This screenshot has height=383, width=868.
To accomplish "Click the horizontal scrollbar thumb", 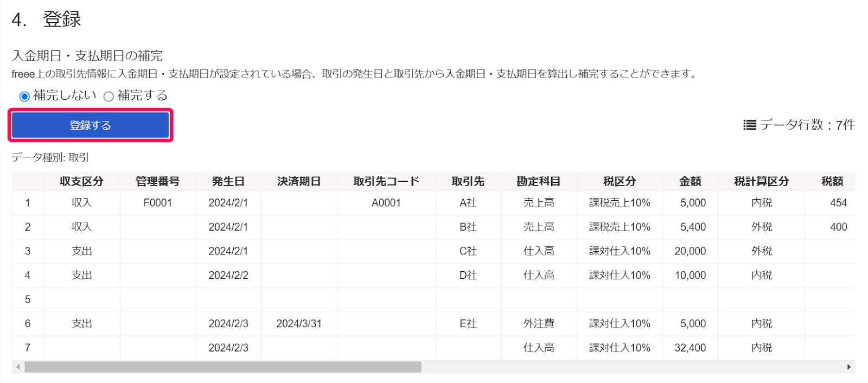I will coord(223,367).
